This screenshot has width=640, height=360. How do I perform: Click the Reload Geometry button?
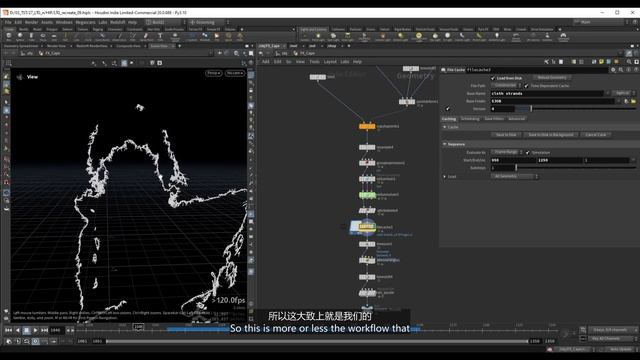tap(552, 78)
